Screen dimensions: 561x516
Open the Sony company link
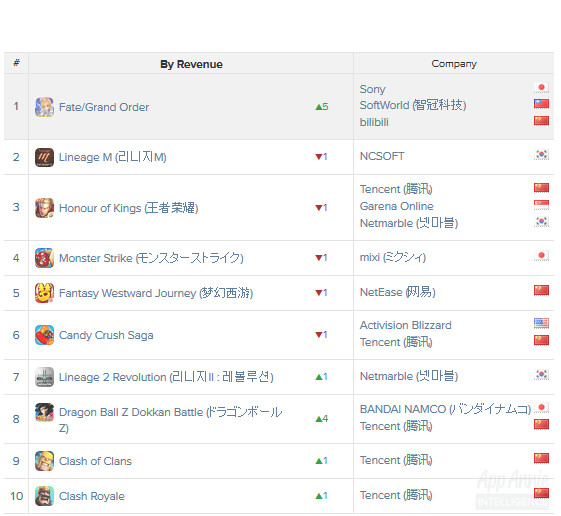372,89
